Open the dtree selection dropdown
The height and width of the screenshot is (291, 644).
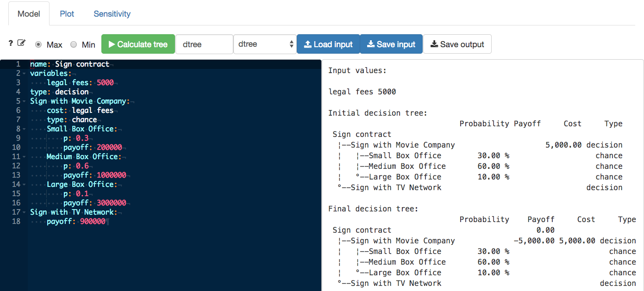click(265, 44)
